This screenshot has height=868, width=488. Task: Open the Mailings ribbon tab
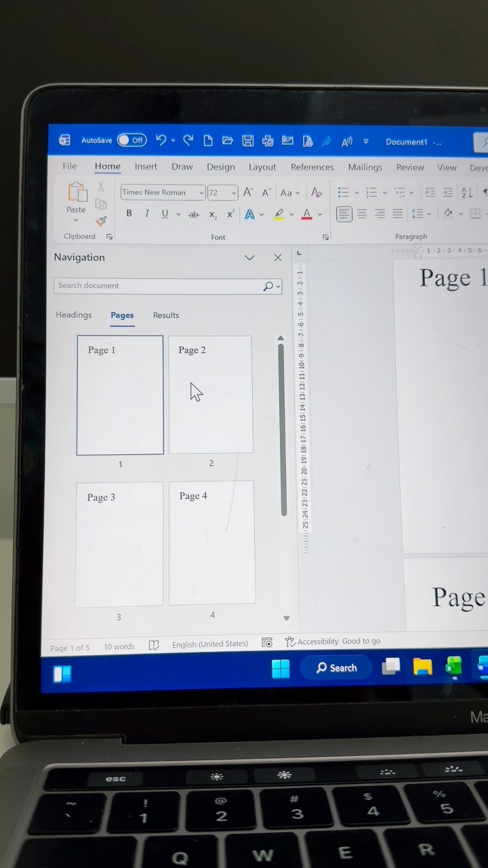(x=365, y=167)
